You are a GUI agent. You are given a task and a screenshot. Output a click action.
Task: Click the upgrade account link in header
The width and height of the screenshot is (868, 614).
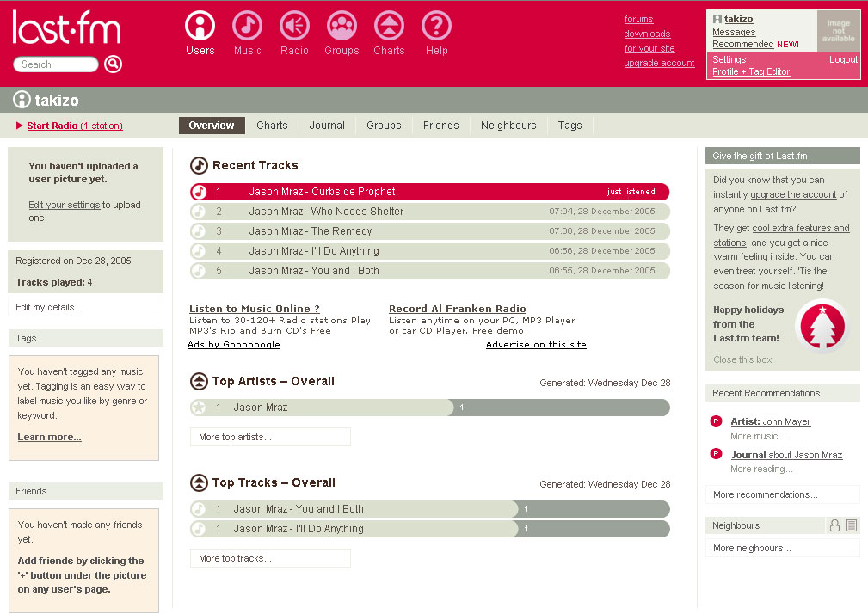[659, 63]
